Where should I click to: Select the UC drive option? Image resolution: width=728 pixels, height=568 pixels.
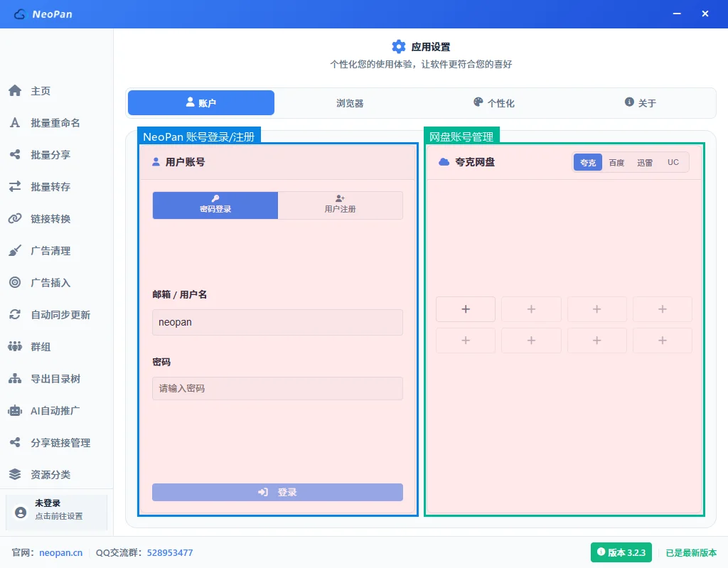[673, 163]
